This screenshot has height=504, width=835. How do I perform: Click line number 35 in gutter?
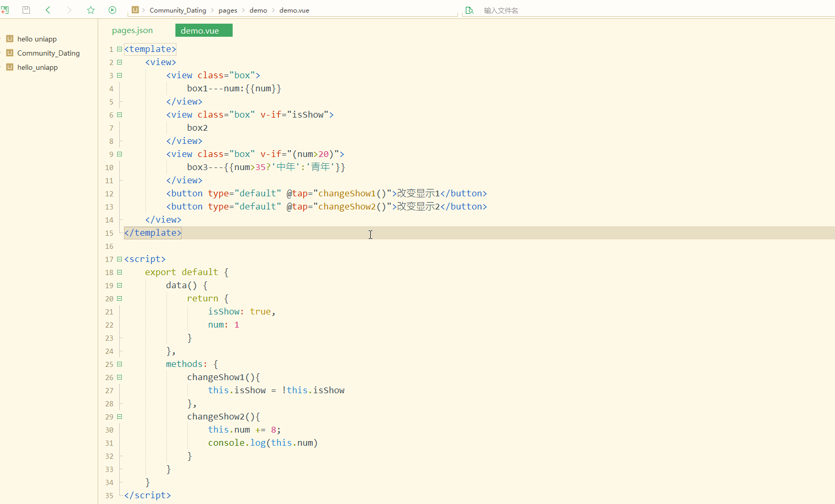click(x=109, y=496)
